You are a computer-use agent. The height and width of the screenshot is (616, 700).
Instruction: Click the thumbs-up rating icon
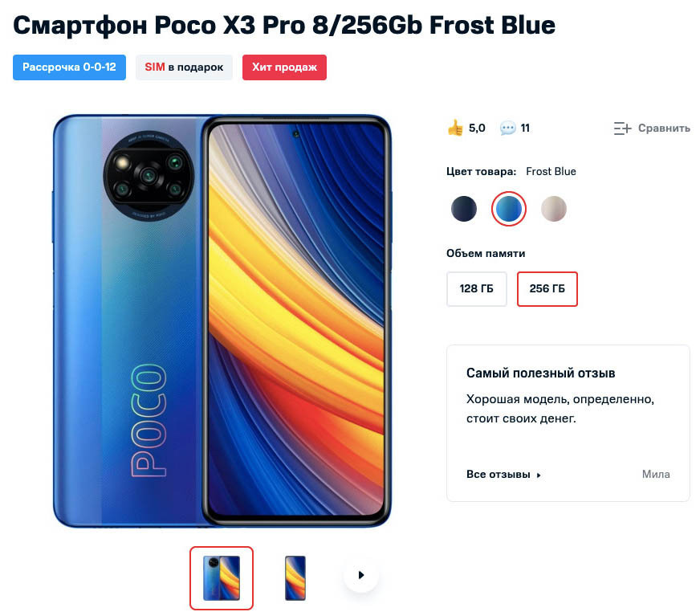[457, 127]
